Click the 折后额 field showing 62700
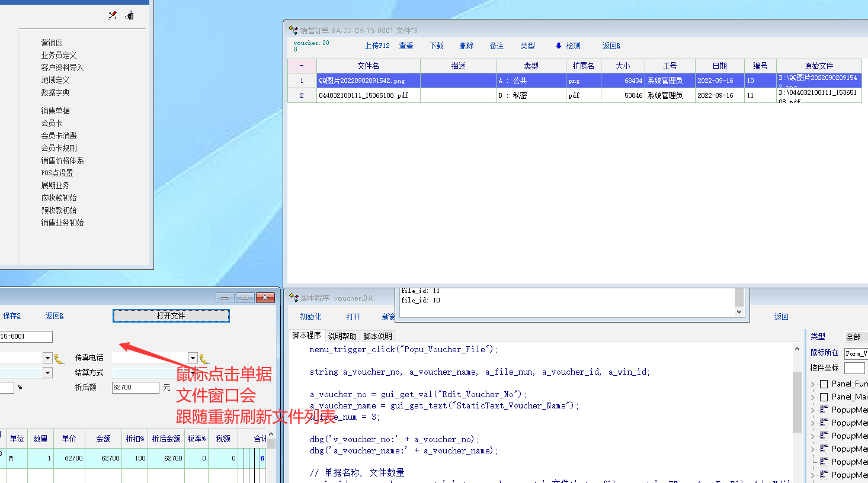Image resolution: width=868 pixels, height=483 pixels. (135, 387)
